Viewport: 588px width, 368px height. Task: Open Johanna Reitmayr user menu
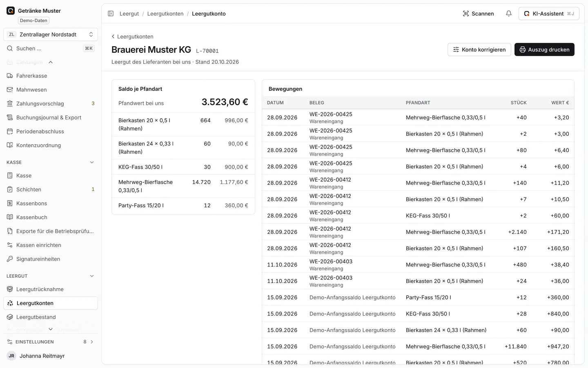pos(51,356)
